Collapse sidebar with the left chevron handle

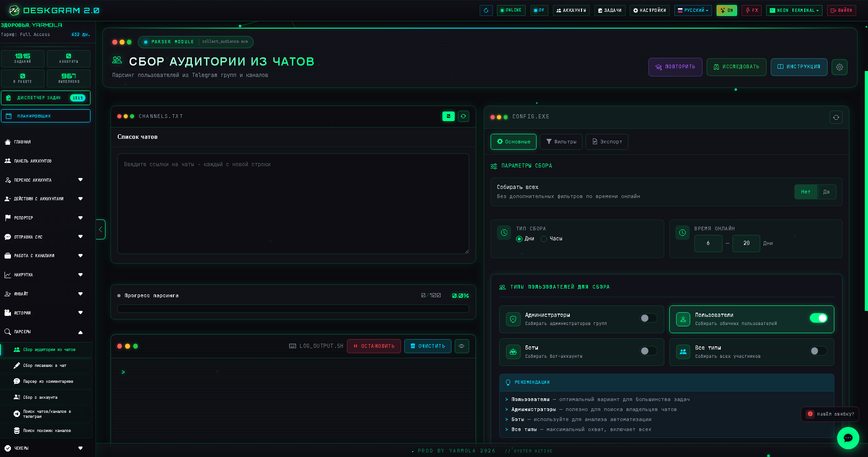[x=100, y=229]
